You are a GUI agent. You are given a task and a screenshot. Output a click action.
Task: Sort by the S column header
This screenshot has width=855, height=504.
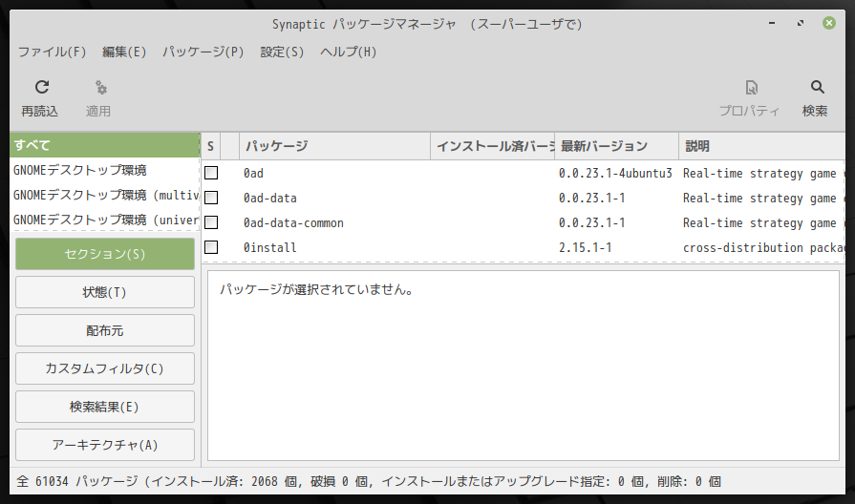tap(211, 146)
